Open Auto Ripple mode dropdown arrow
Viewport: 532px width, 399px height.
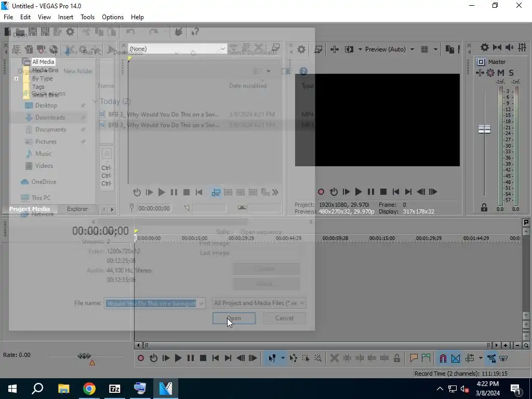481,358
